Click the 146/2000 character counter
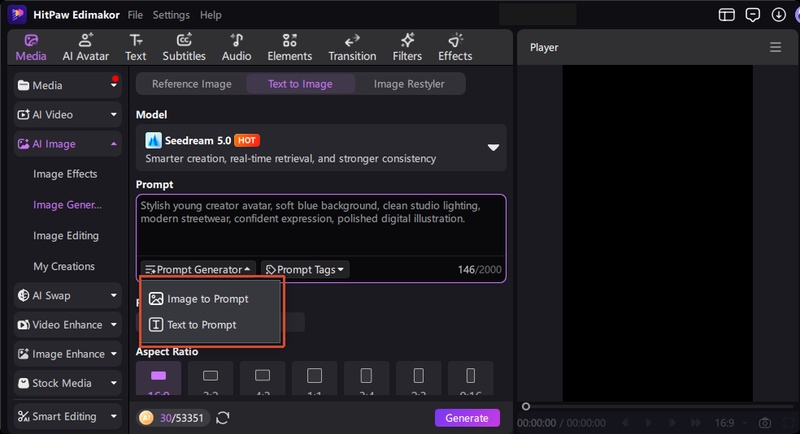This screenshot has height=434, width=800. [479, 269]
